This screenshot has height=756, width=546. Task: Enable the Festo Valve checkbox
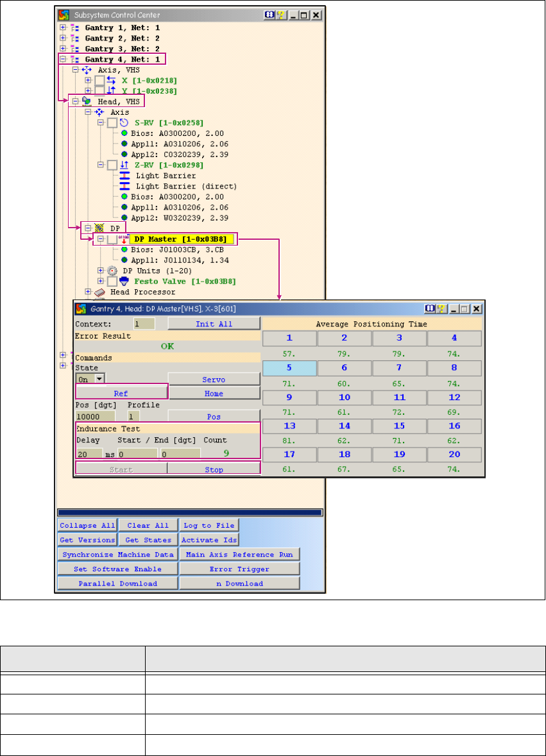(x=112, y=281)
